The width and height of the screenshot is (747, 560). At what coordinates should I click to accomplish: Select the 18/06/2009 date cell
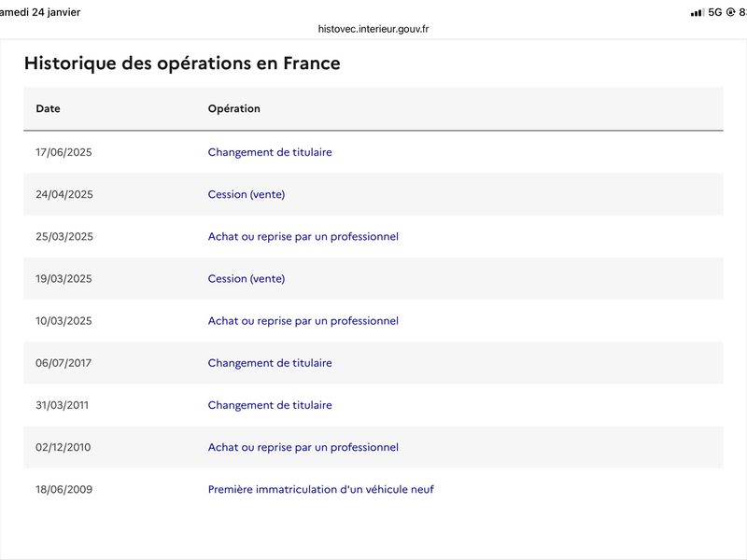63,489
